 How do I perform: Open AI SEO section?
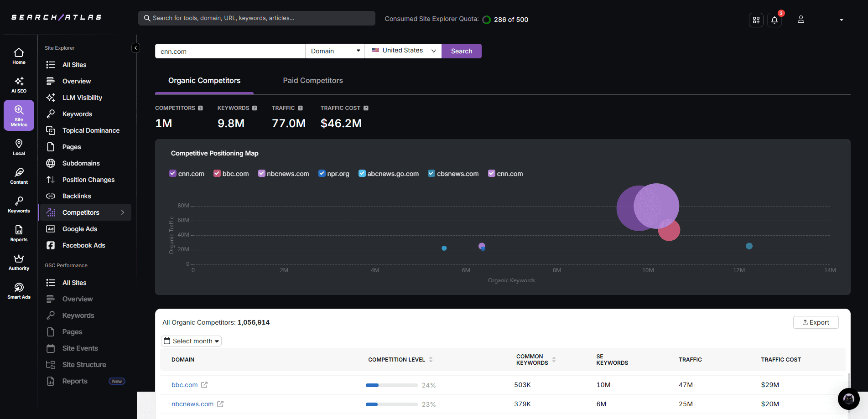19,85
